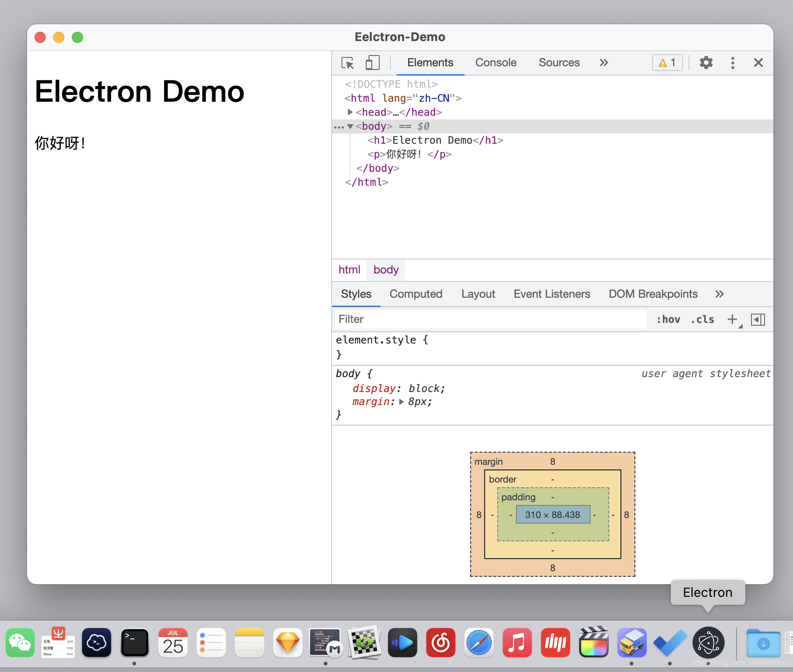Open Terminal from the dock
The width and height of the screenshot is (793, 672).
click(x=135, y=643)
